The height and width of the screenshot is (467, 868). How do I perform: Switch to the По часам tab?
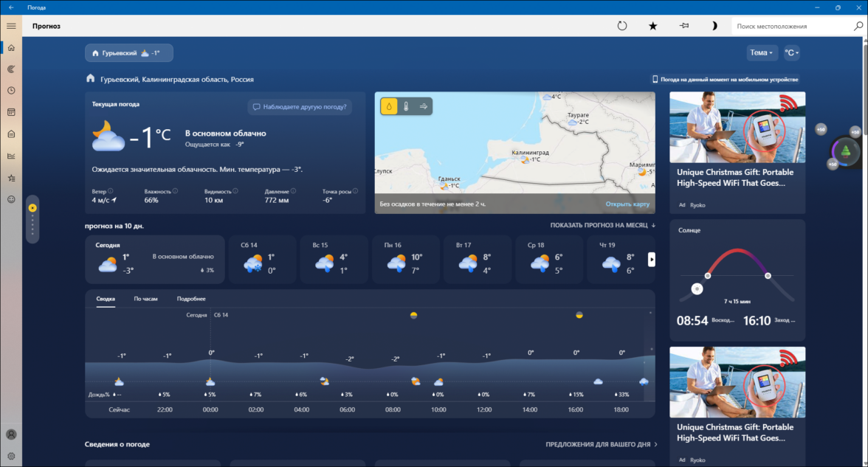[146, 299]
